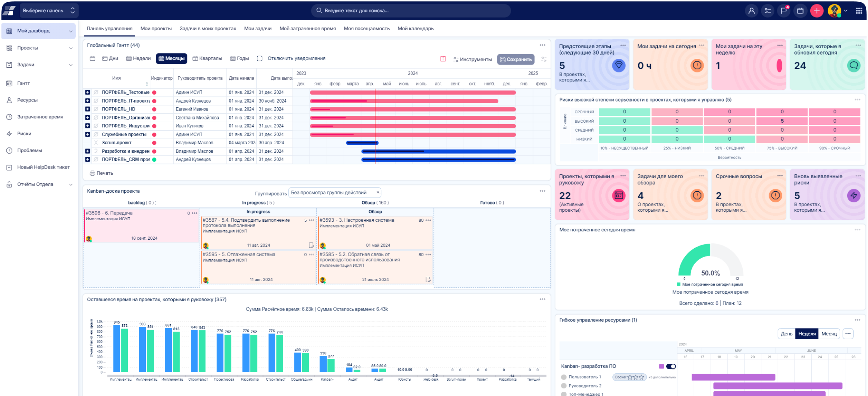Expand Задачи sidebar section

pos(71,65)
